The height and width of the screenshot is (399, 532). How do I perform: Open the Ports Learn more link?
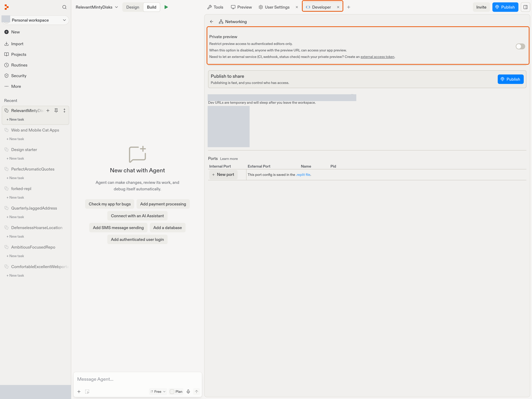pos(229,159)
